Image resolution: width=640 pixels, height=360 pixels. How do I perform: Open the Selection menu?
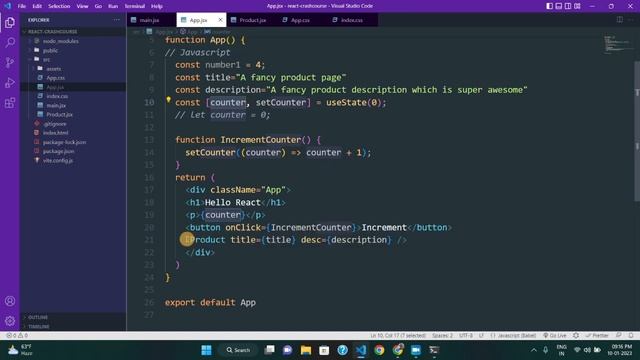59,6
